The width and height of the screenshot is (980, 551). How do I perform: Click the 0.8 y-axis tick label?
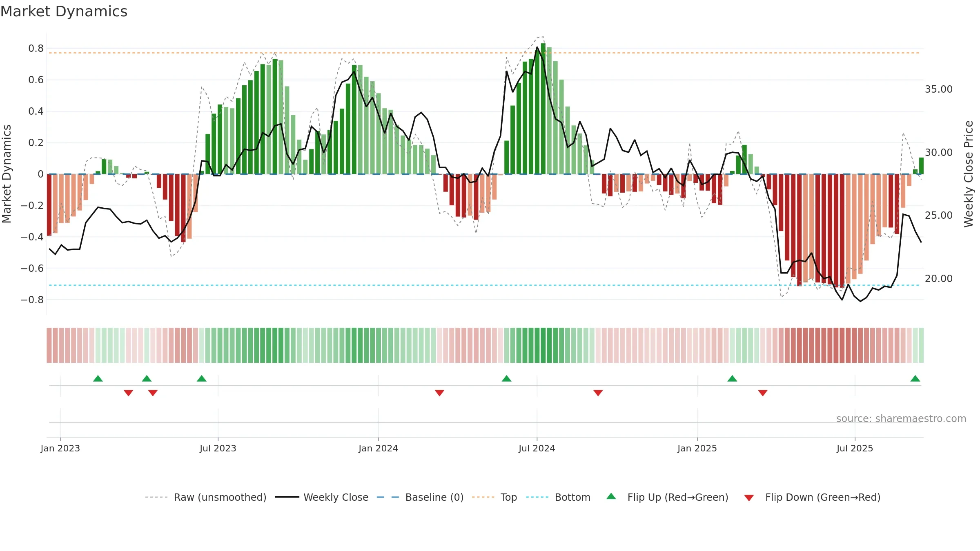pyautogui.click(x=36, y=49)
